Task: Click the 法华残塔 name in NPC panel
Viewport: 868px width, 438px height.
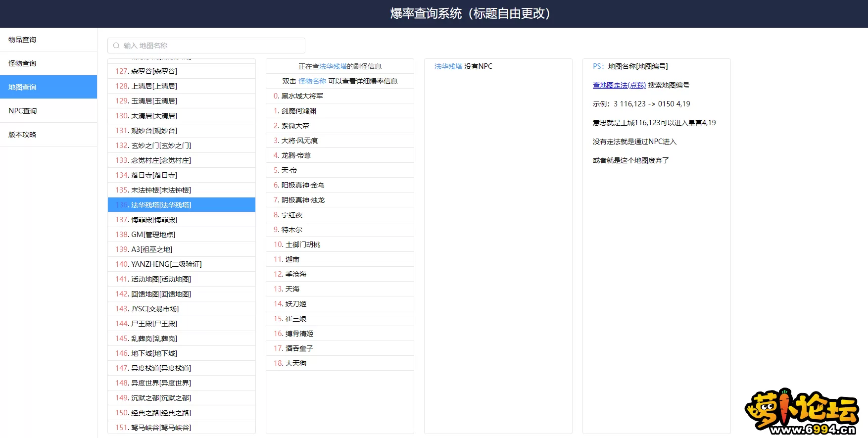Action: 448,66
